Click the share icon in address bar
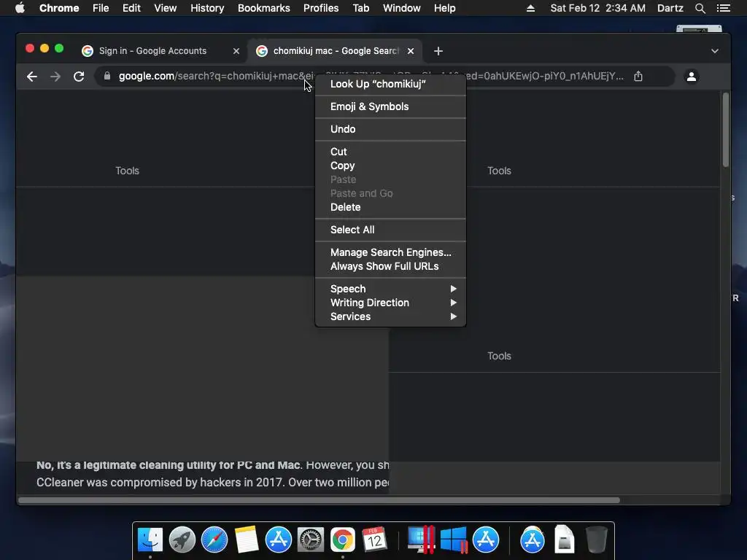The height and width of the screenshot is (560, 747). 638,76
